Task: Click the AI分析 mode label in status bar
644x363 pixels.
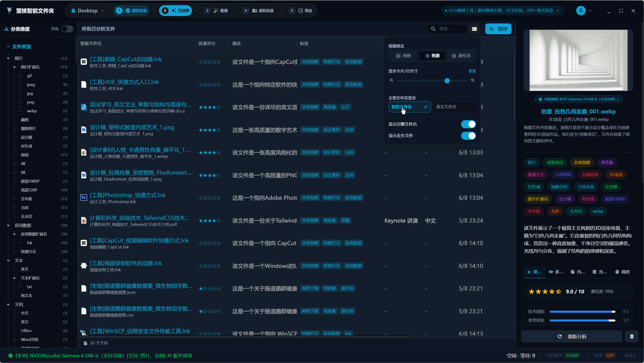Action: 572,356
